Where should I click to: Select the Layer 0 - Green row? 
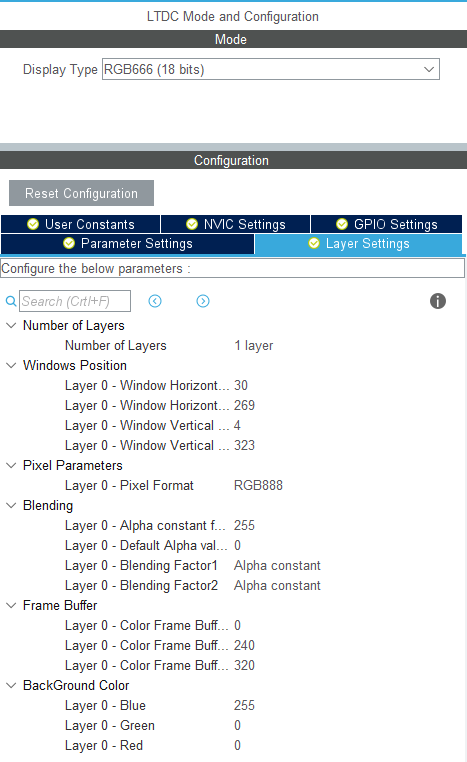[x=233, y=725]
